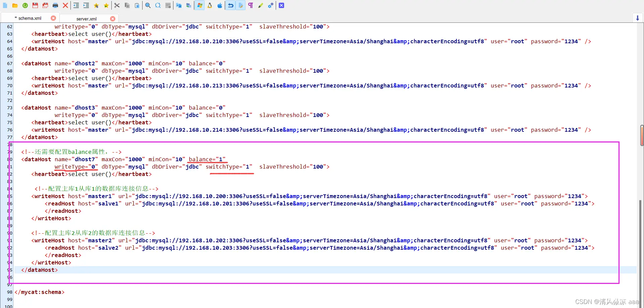
Task: Open Find with magnifier icon
Action: pos(148,5)
